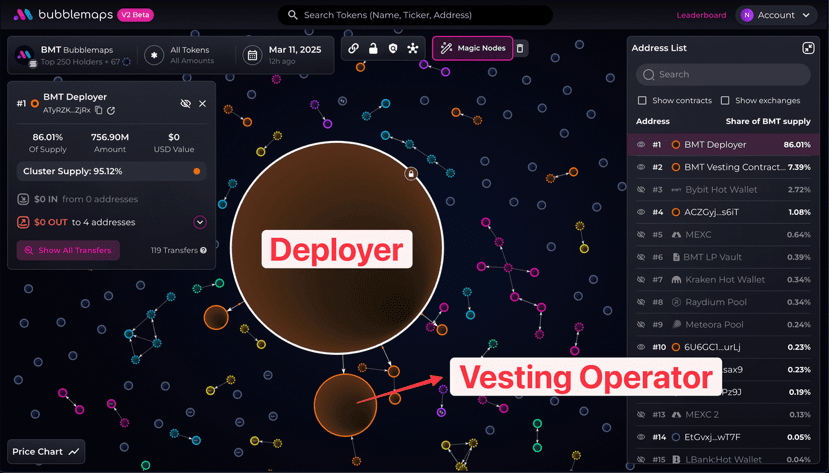Click the search magnifier icon in the header
829x473 pixels.
pos(292,15)
